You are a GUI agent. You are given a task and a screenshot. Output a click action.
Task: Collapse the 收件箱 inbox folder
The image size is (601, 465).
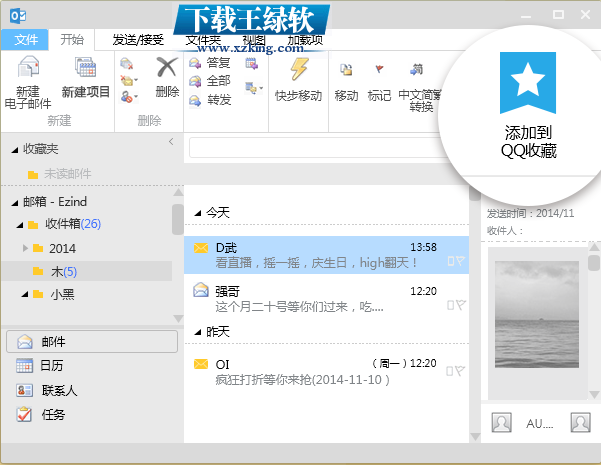[x=20, y=225]
